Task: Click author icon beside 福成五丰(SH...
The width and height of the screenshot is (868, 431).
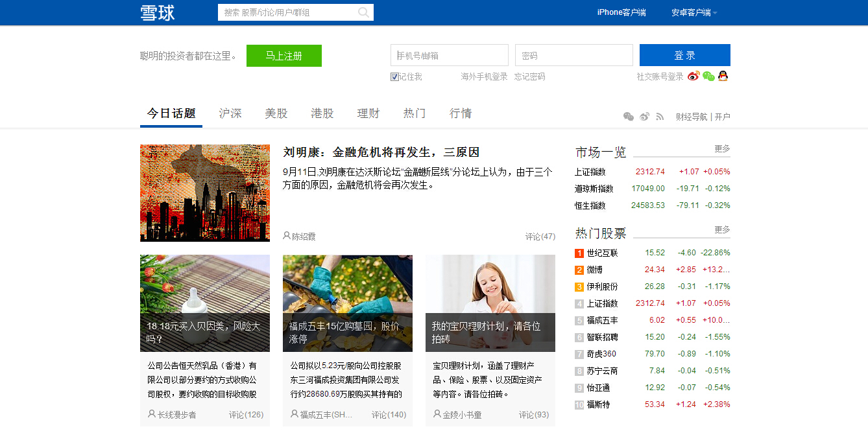Action: click(295, 414)
